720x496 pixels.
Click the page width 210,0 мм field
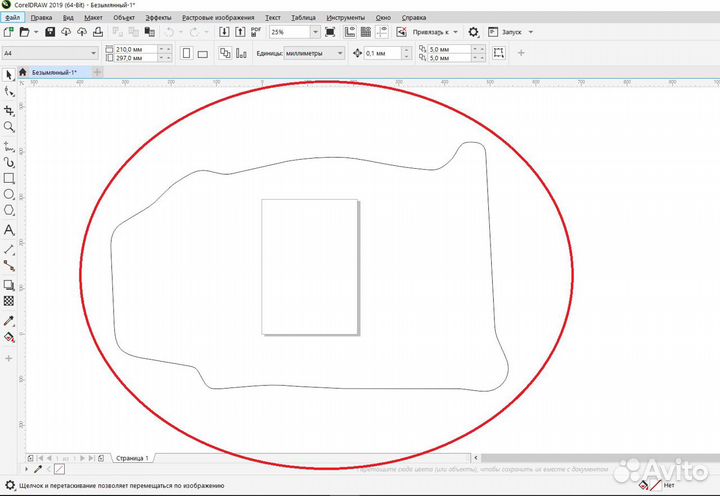pyautogui.click(x=136, y=49)
